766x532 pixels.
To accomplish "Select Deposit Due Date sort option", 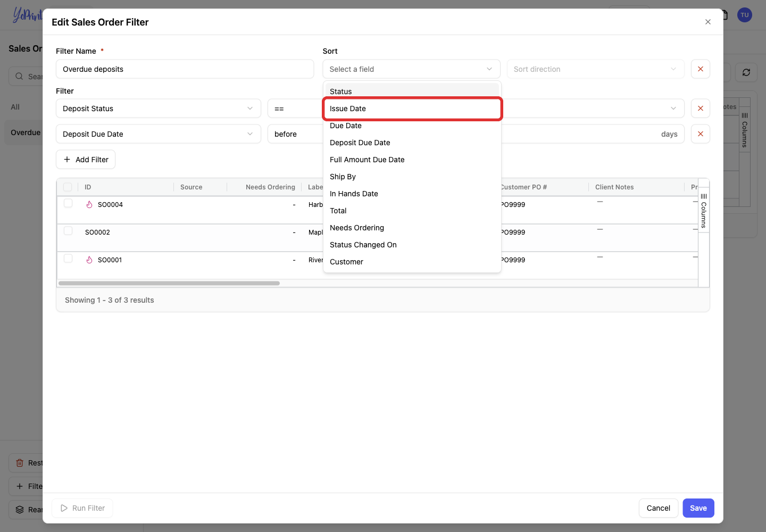I will 412,143.
